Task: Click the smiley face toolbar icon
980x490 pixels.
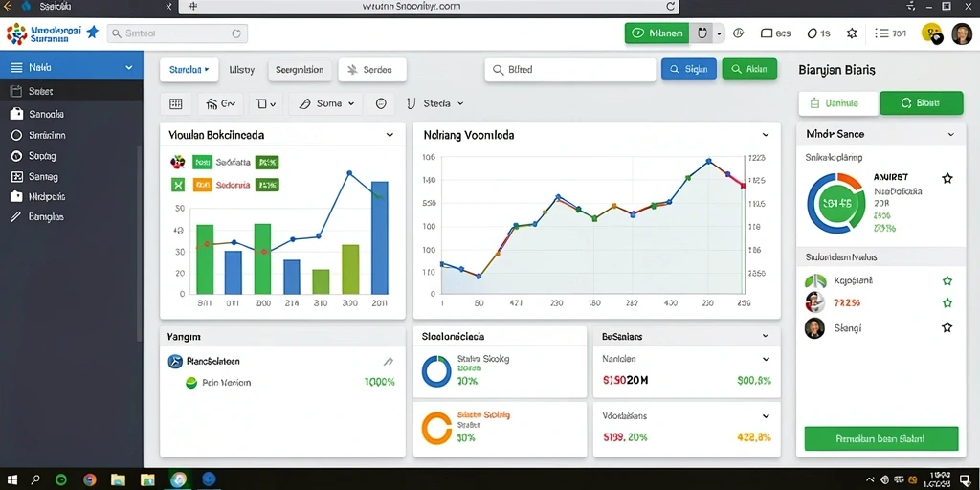Action: (x=381, y=103)
